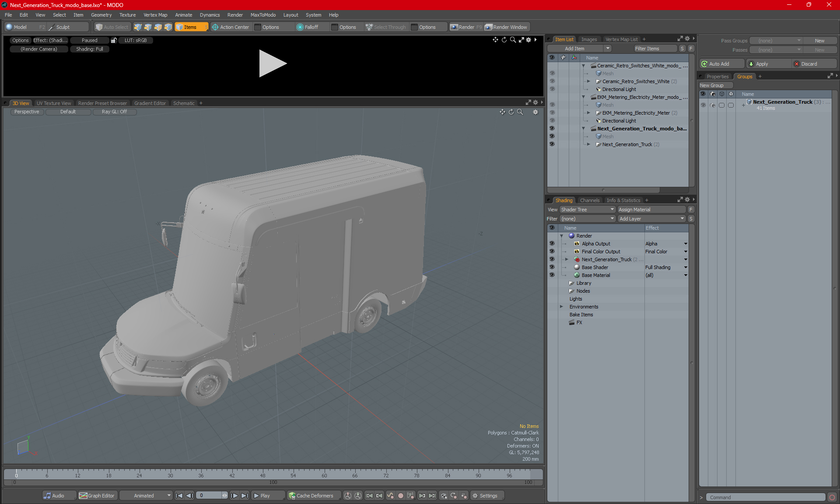The image size is (840, 504).
Task: Activate Items selection mode
Action: coord(191,27)
